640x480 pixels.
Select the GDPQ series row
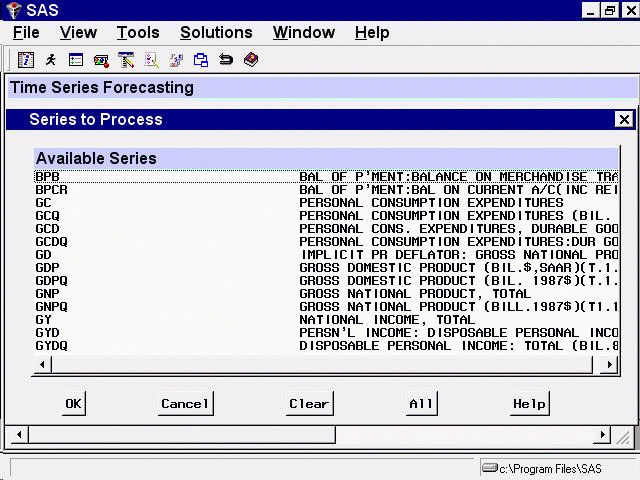point(326,281)
